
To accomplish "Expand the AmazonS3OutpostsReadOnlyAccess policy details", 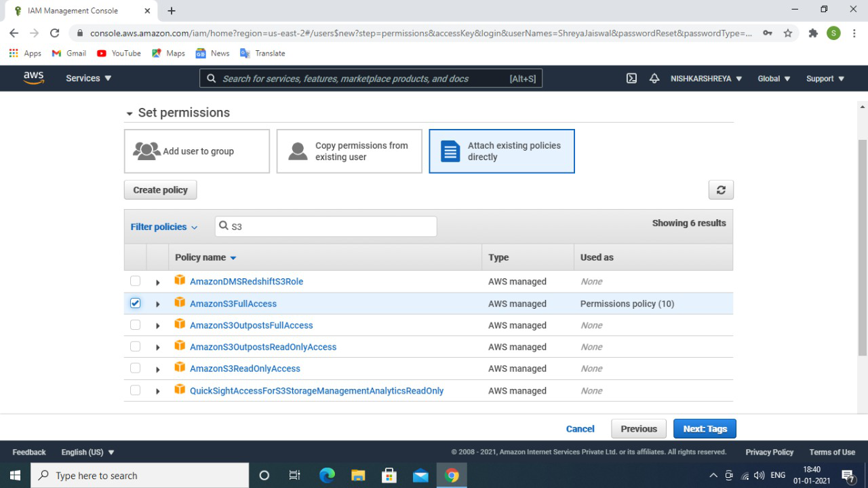I will 158,348.
